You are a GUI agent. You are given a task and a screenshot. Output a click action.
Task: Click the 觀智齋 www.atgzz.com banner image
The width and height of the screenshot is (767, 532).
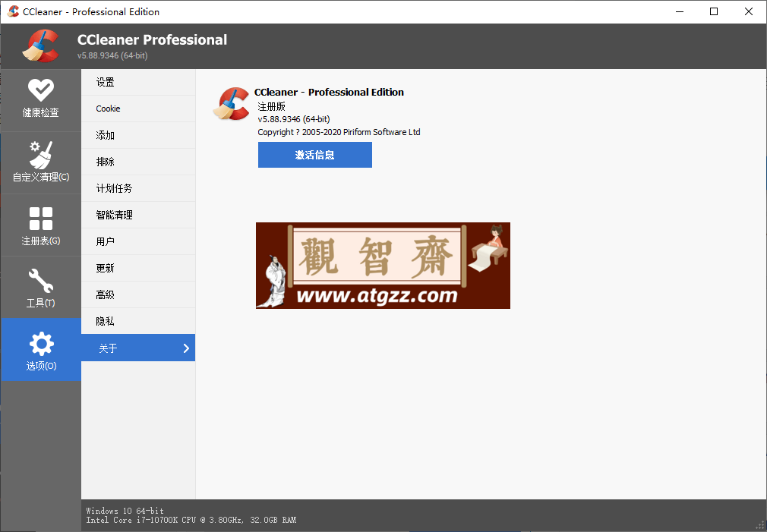coord(383,266)
